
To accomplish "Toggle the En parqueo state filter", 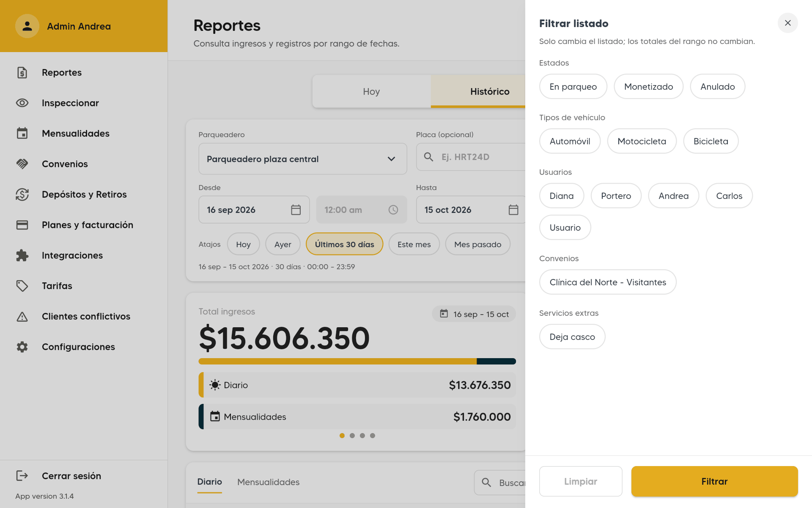I will [x=573, y=86].
